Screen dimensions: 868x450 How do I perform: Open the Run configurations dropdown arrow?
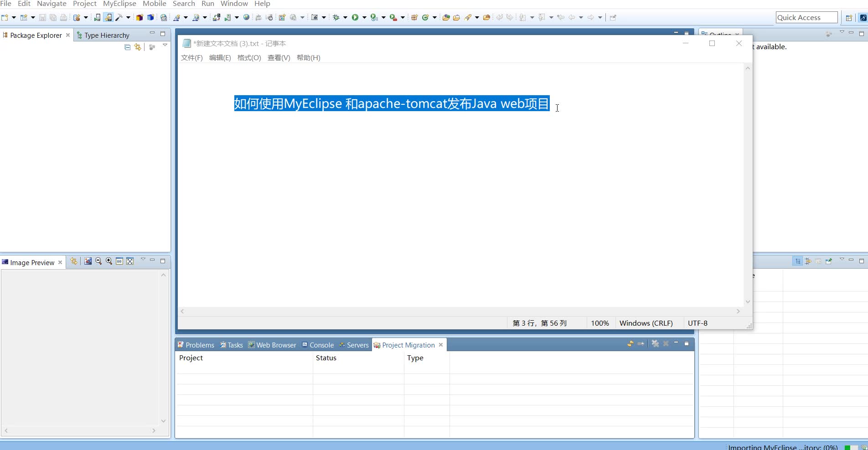click(364, 17)
